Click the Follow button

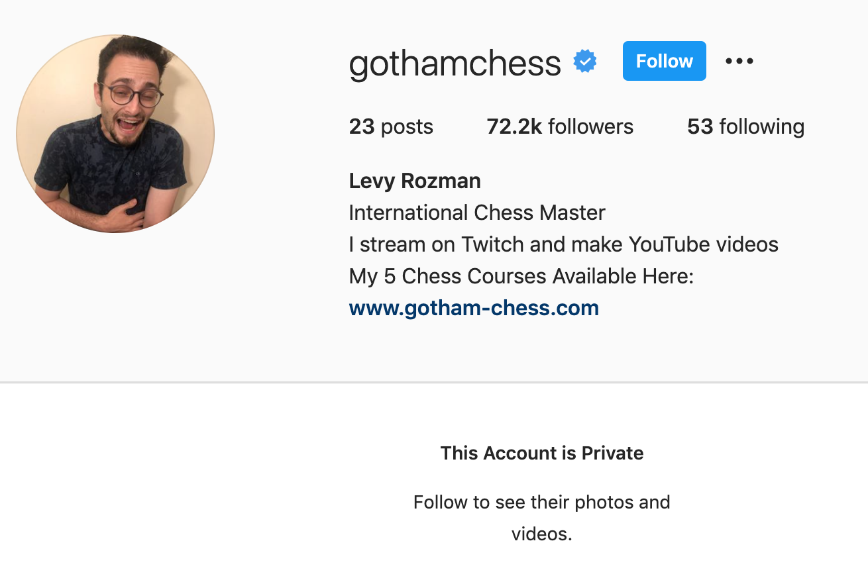click(664, 61)
